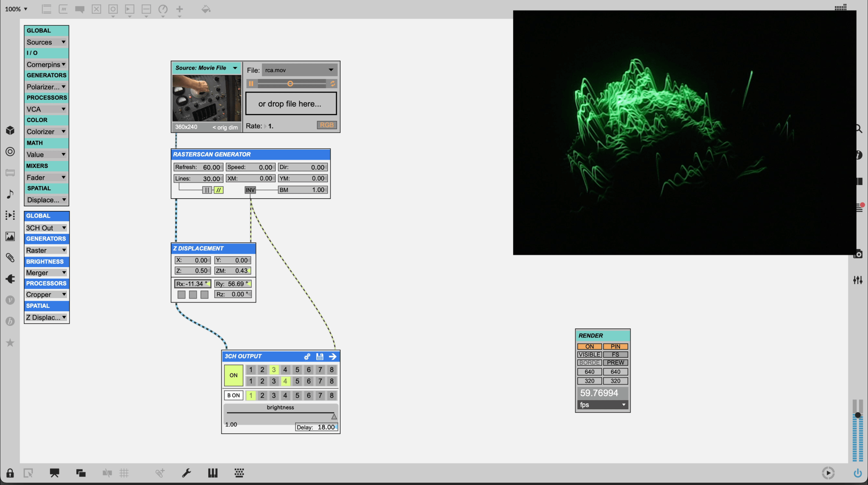The width and height of the screenshot is (868, 485).
Task: Save the 3CH OUTPUT preset with floppy icon
Action: click(320, 357)
